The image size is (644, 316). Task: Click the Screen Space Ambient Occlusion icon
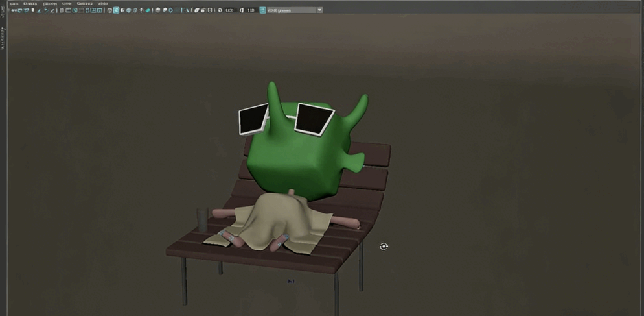[157, 10]
